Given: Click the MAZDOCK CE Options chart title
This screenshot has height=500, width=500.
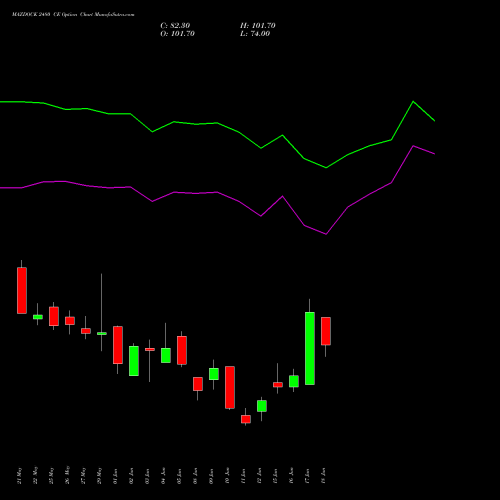Looking at the screenshot, I should pyautogui.click(x=73, y=15).
